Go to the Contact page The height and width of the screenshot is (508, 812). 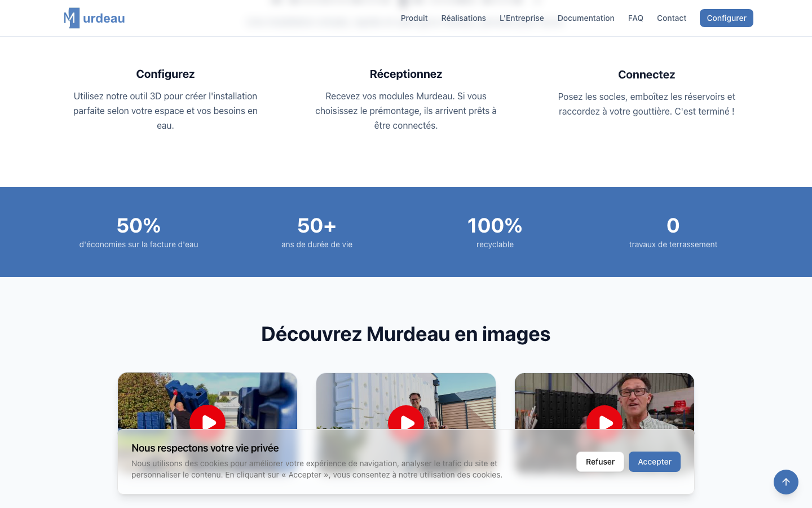point(672,18)
